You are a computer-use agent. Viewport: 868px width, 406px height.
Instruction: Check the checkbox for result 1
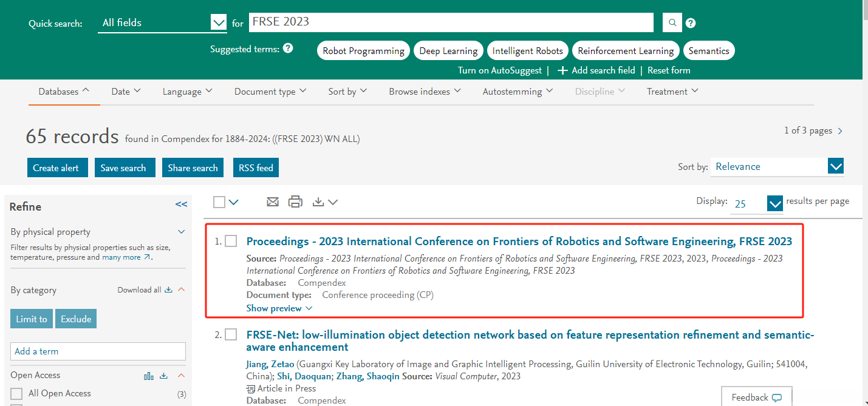click(x=231, y=242)
